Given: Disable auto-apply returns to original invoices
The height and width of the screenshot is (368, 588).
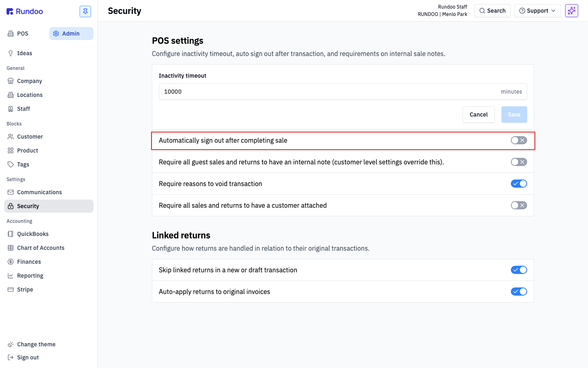Looking at the screenshot, I should [519, 292].
